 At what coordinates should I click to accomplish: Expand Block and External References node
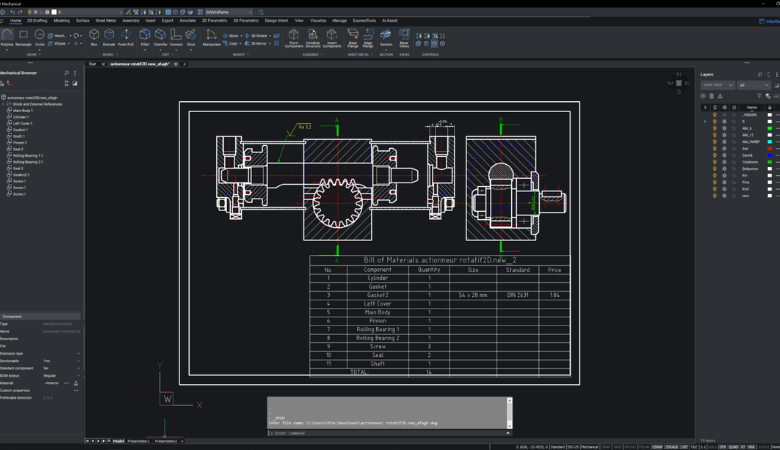(3, 104)
